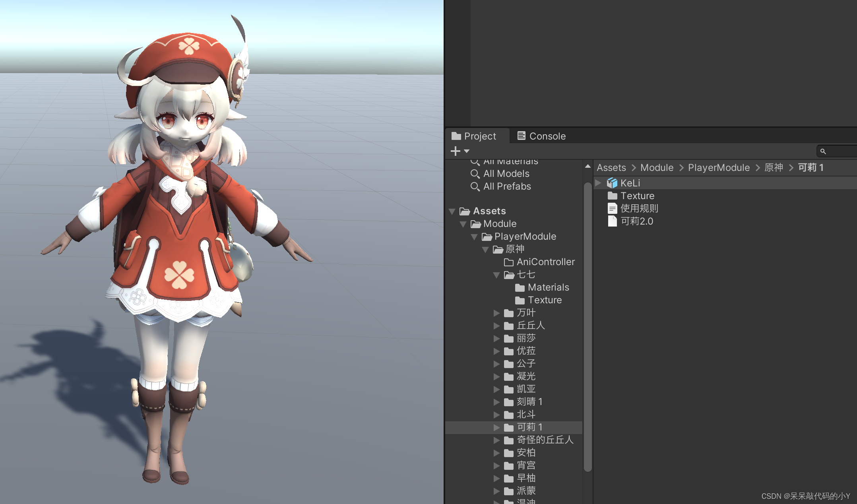The width and height of the screenshot is (857, 504).
Task: Select the All Models saved search
Action: click(506, 174)
